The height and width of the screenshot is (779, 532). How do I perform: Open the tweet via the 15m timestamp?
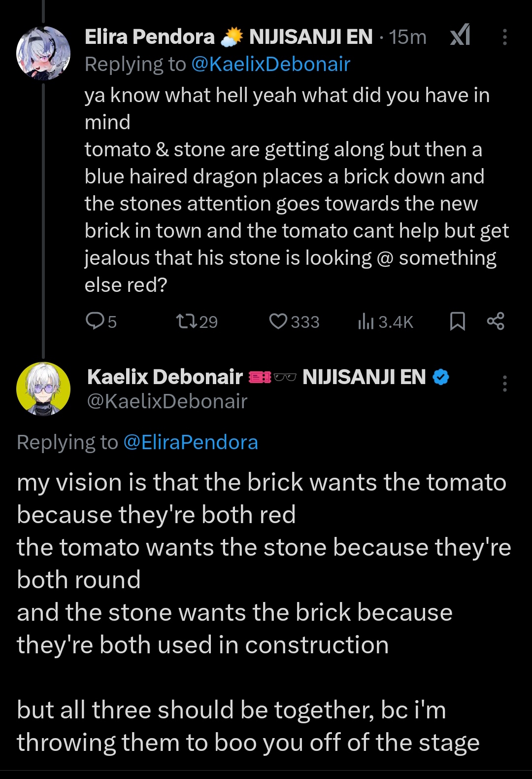tap(407, 37)
